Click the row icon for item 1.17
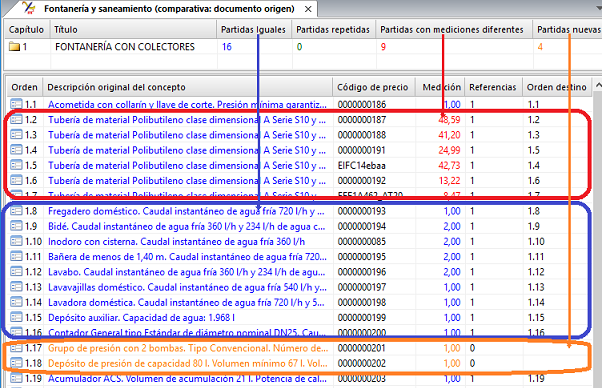This screenshot has height=389, width=603. 16,348
